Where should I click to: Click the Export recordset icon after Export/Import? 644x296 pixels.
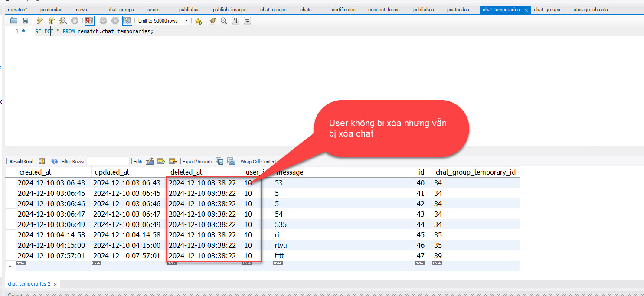point(219,161)
